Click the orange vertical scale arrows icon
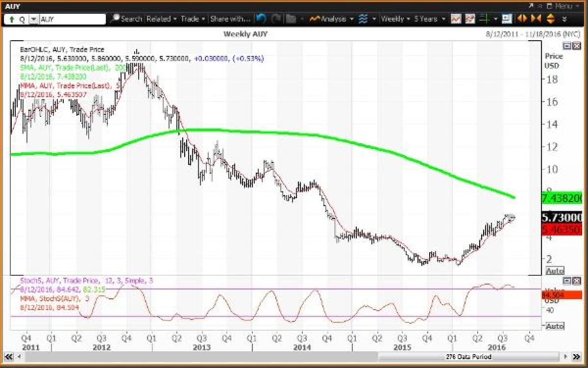This screenshot has width=588, height=368. pos(550,19)
